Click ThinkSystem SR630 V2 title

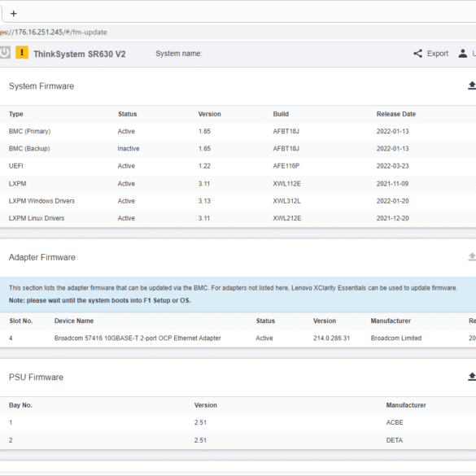[x=80, y=54]
